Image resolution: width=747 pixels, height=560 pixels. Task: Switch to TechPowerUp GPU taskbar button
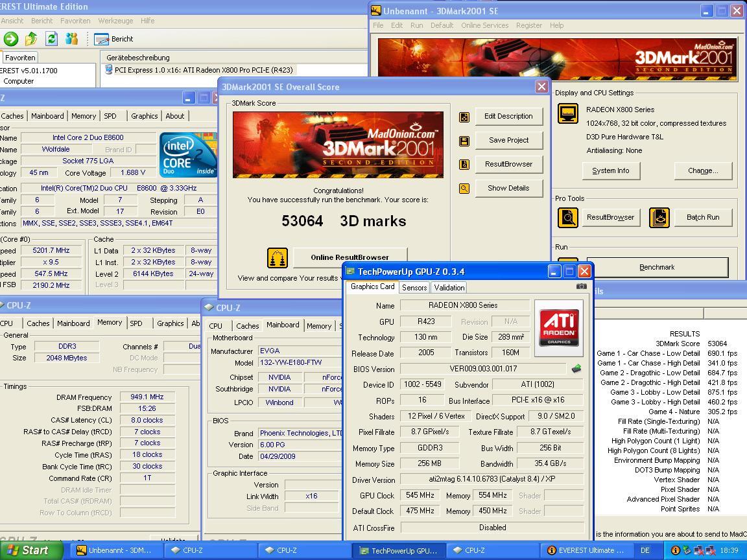[x=399, y=551]
